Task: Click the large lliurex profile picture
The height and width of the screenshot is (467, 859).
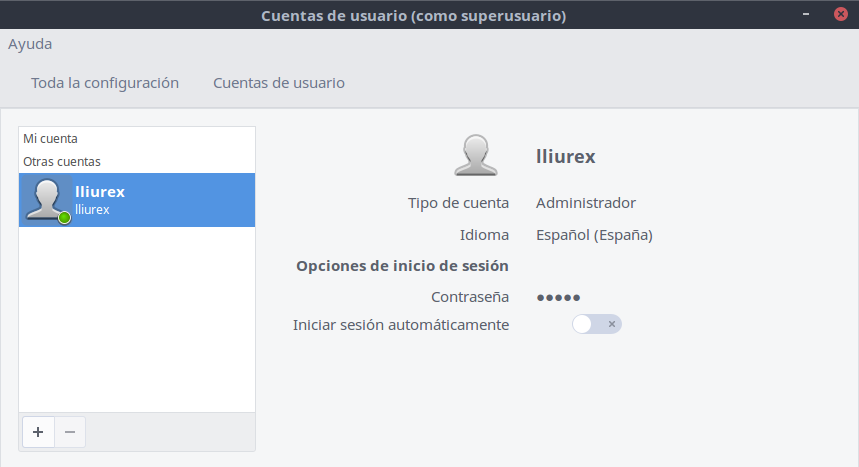Action: tap(476, 156)
